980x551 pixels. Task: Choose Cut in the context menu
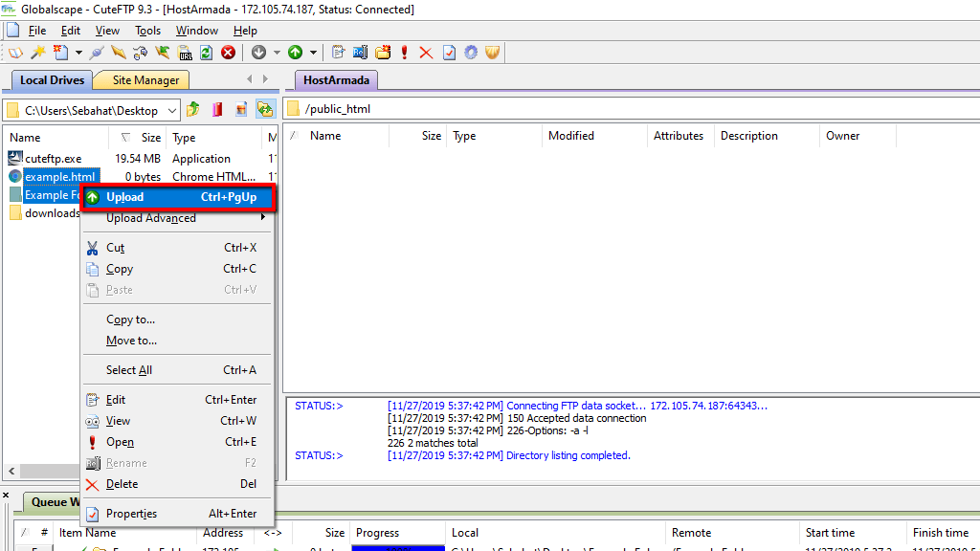point(178,248)
